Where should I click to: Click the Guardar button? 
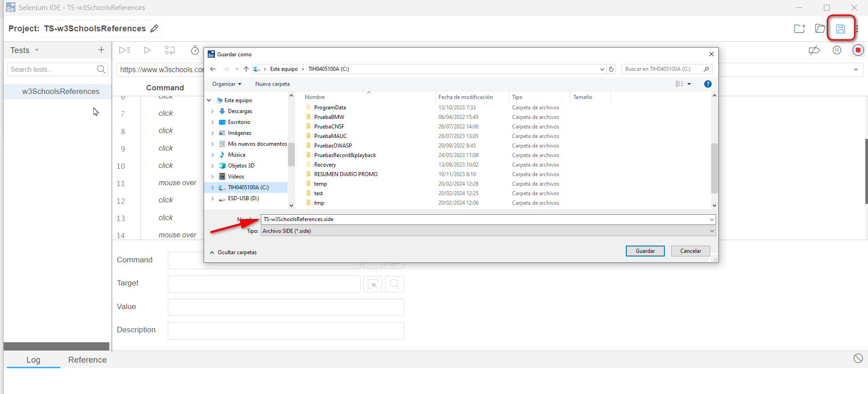click(x=645, y=251)
